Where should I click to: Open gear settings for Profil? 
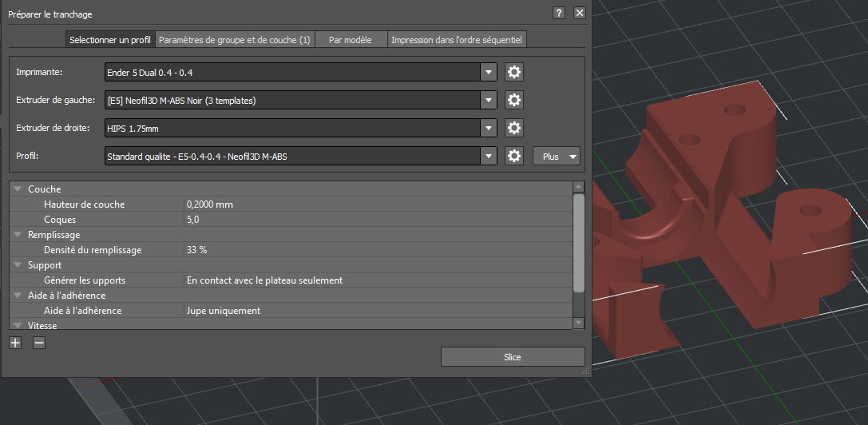pos(514,157)
